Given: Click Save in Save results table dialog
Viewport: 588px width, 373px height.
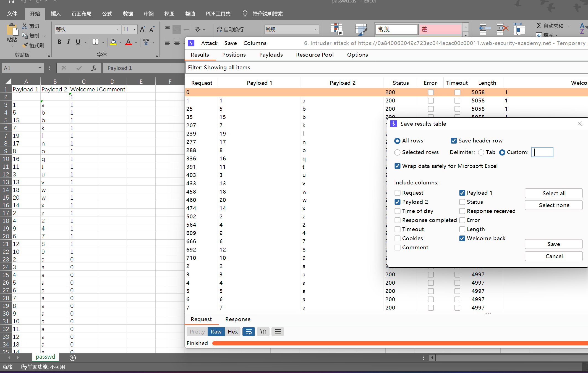Looking at the screenshot, I should (554, 244).
